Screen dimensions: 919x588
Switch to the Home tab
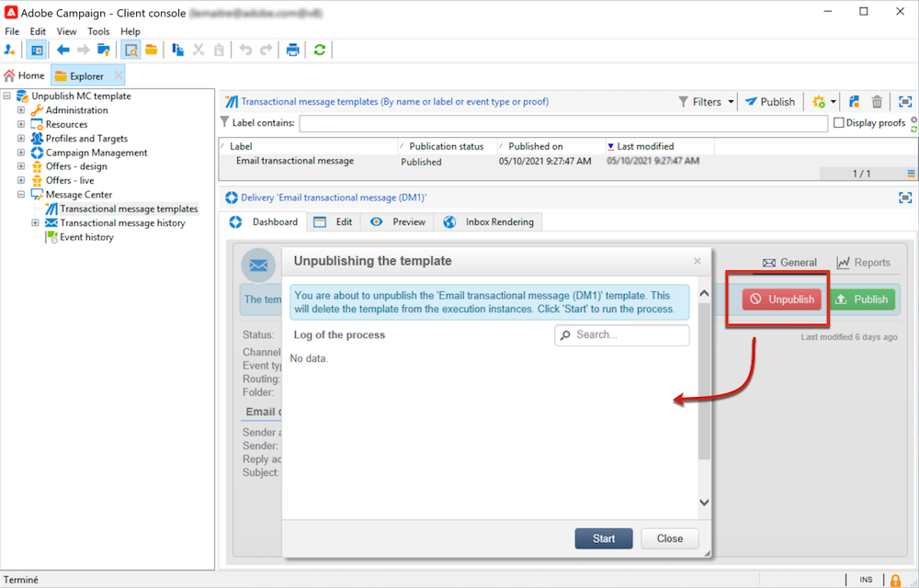[25, 75]
